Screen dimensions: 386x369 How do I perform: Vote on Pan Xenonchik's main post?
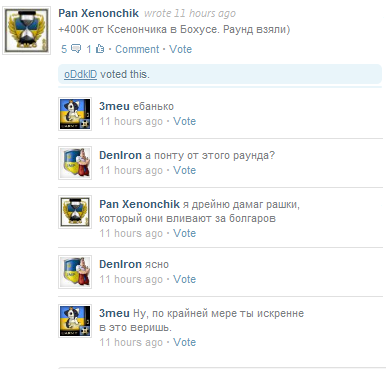(180, 49)
